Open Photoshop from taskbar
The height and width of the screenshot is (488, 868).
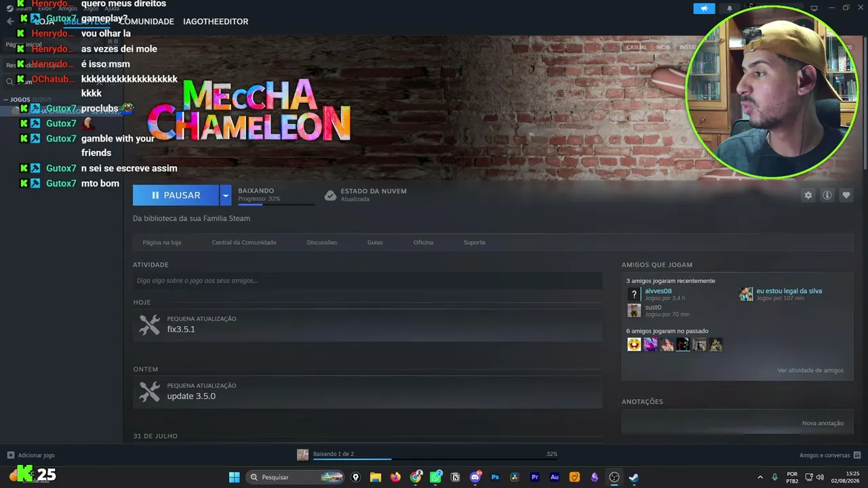pyautogui.click(x=495, y=477)
